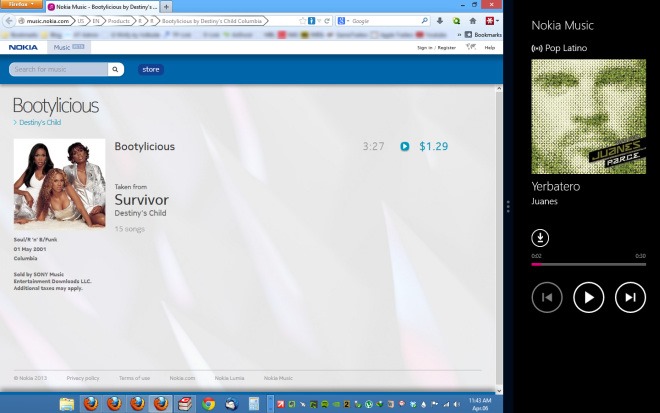Image resolution: width=660 pixels, height=413 pixels.
Task: Open Nokia.com footer link
Action: [182, 378]
